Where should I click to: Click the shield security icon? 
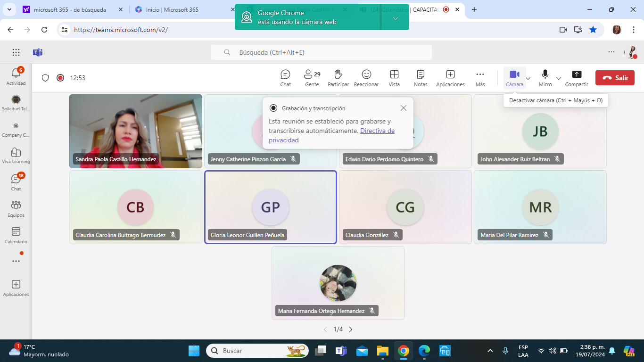45,78
